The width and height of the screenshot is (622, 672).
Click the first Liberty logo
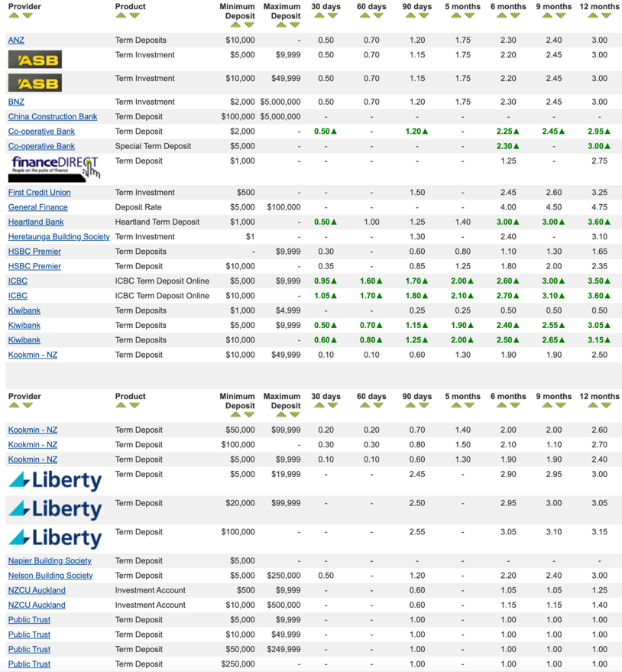[x=55, y=481]
